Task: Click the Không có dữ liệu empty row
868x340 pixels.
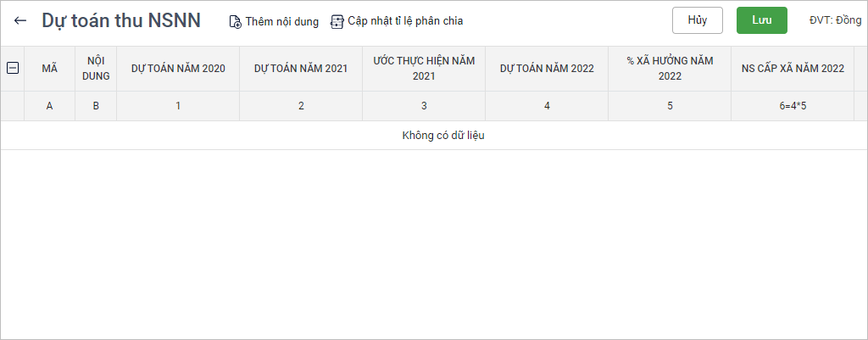Action: point(442,136)
